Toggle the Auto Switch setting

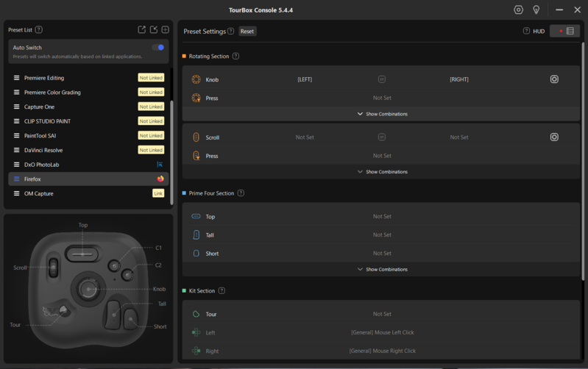[x=157, y=47]
